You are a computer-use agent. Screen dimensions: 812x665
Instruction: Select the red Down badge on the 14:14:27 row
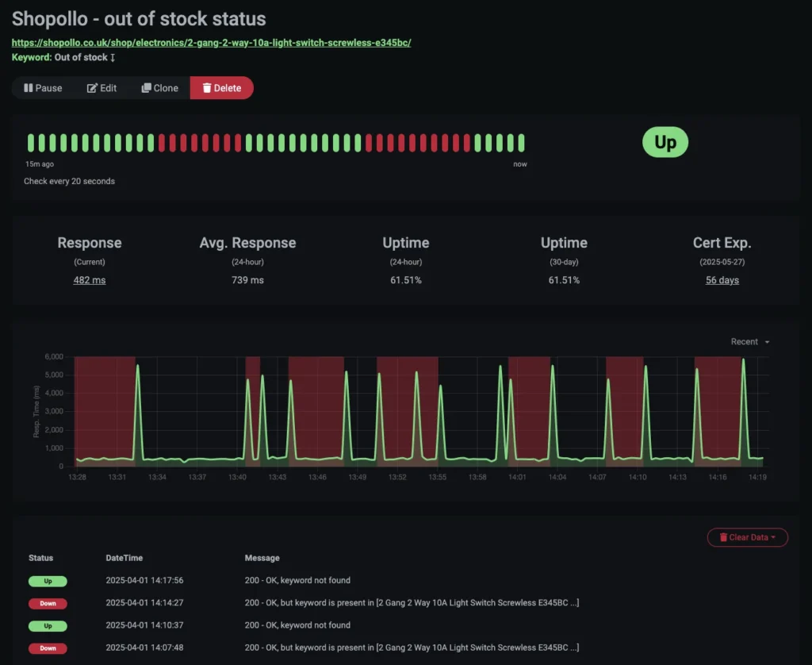click(48, 603)
